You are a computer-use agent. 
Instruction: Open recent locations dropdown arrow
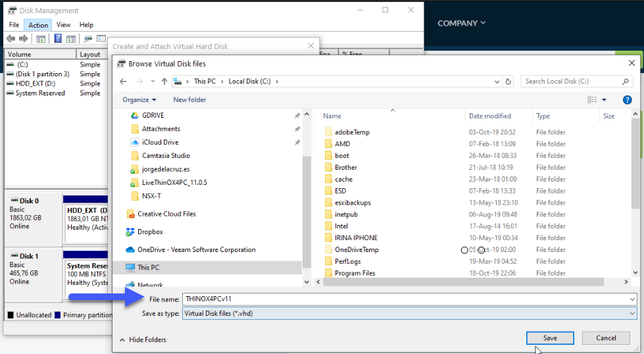(x=153, y=82)
